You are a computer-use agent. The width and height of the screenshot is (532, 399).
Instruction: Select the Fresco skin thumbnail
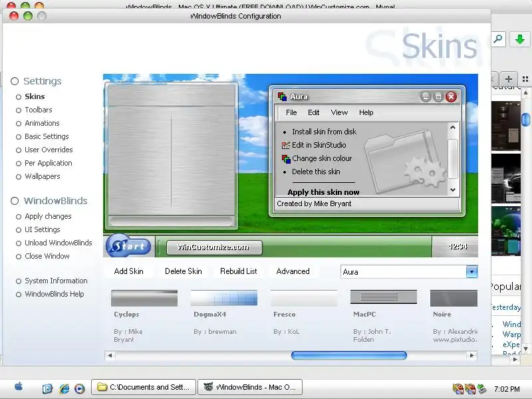tap(304, 298)
